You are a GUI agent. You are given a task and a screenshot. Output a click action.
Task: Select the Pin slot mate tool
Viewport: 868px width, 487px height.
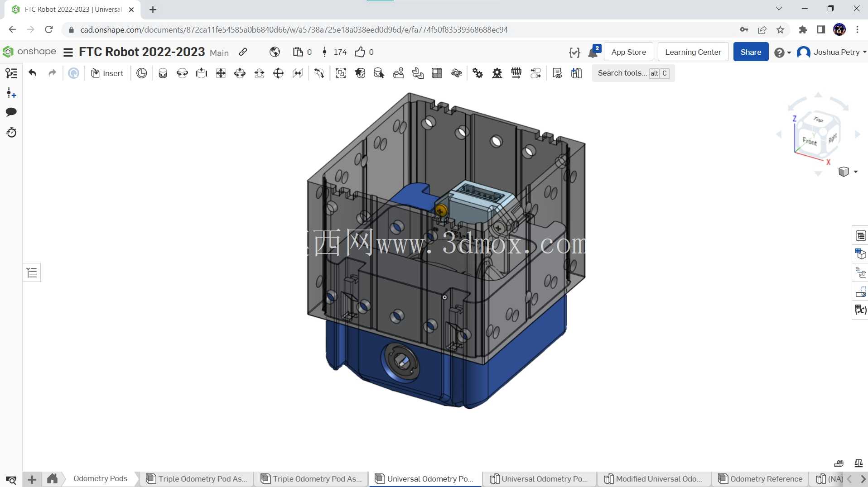[x=259, y=73]
